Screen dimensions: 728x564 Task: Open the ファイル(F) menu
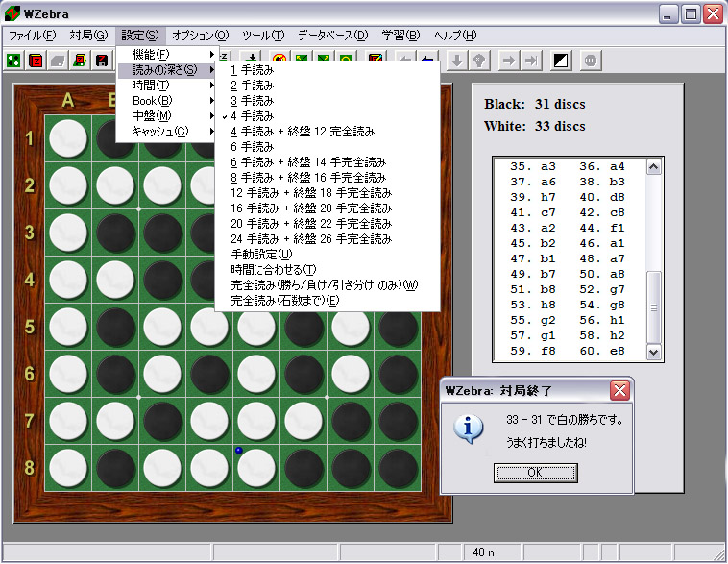pyautogui.click(x=32, y=36)
